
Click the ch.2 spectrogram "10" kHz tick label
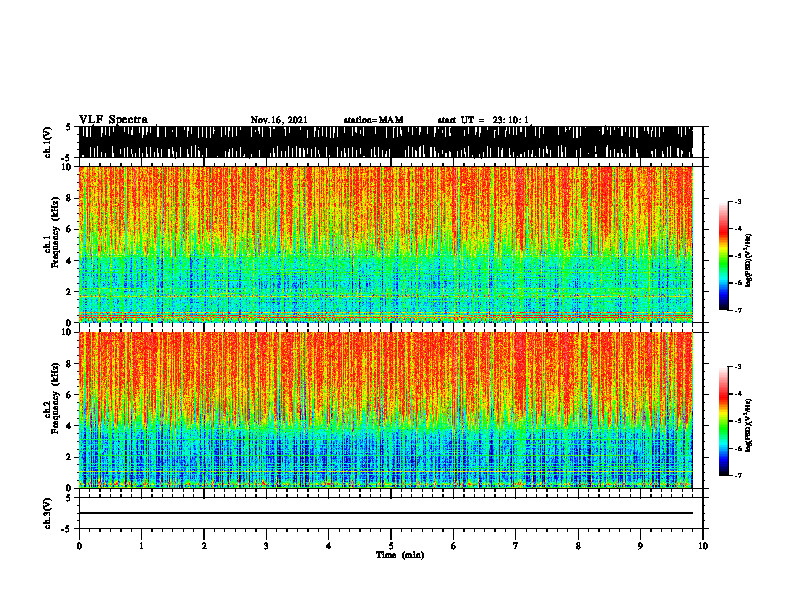click(69, 332)
